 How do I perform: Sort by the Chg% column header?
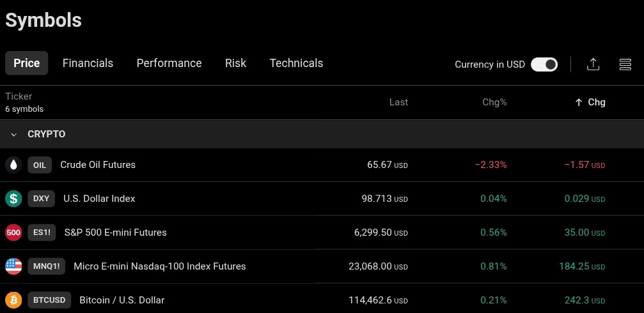(494, 102)
